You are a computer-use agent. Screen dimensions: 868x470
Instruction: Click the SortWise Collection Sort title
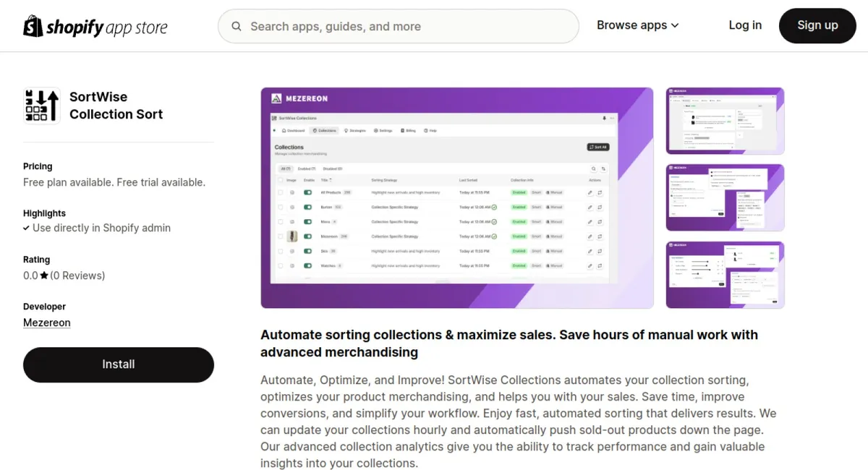[x=116, y=106]
